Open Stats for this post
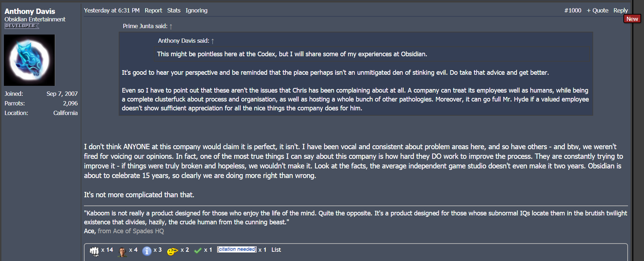 [174, 10]
